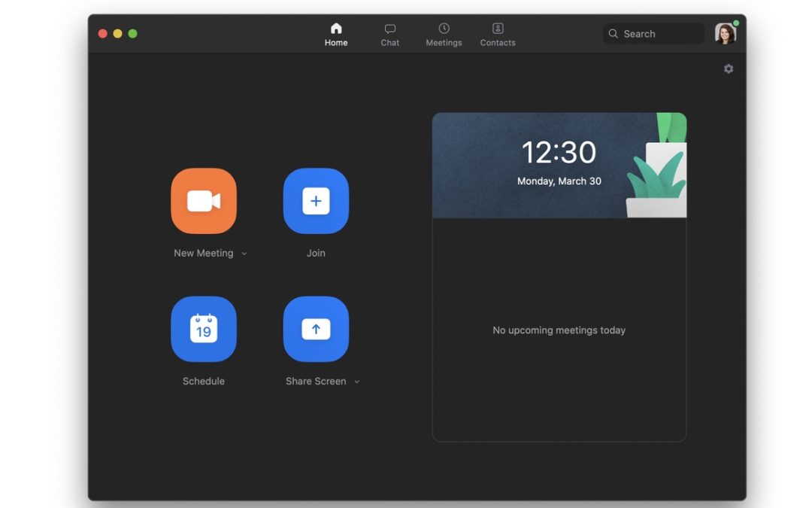Click the No upcoming meetings today text

click(x=559, y=330)
